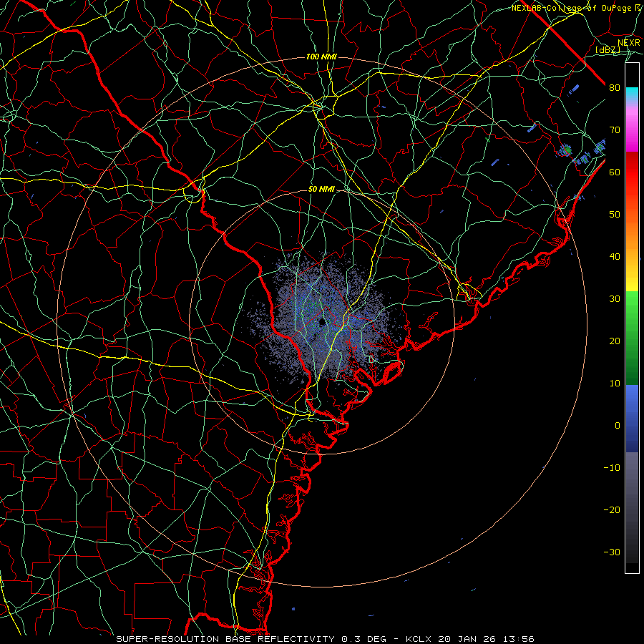Viewport: 644px width, 644px height.
Task: Pick the green segment of the color bar
Action: coord(632,338)
